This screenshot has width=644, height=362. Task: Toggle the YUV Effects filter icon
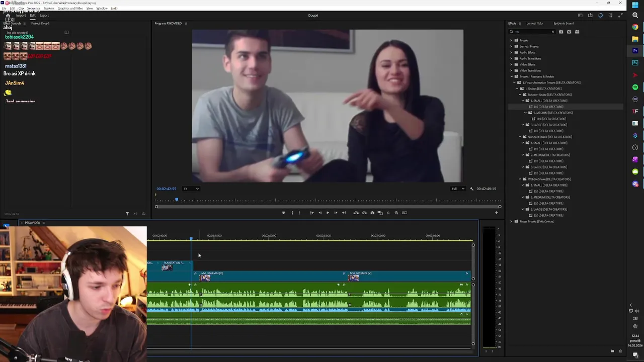577,32
